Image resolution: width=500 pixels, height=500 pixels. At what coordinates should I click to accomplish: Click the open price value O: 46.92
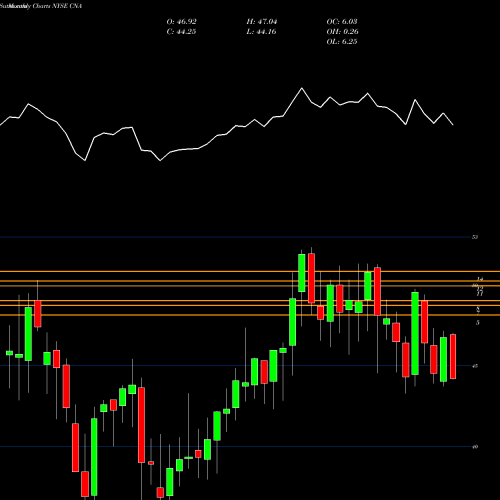coord(182,22)
